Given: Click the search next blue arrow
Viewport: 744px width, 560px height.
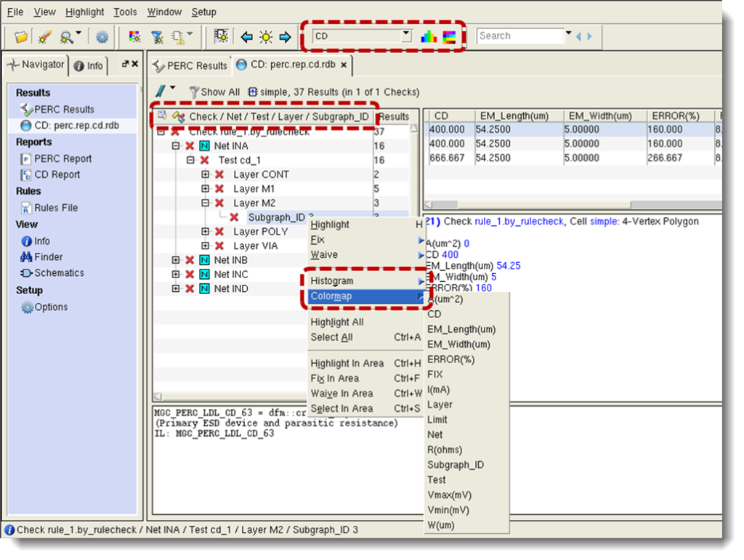Looking at the screenshot, I should pos(589,36).
